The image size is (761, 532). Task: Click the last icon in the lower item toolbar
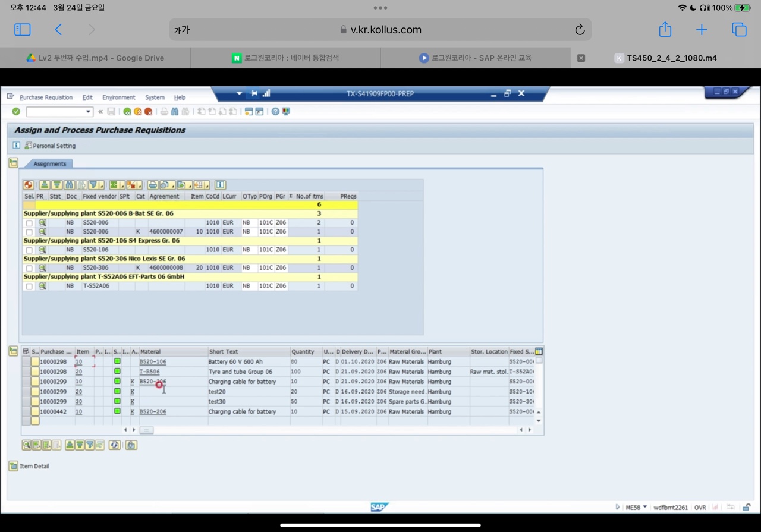131,445
